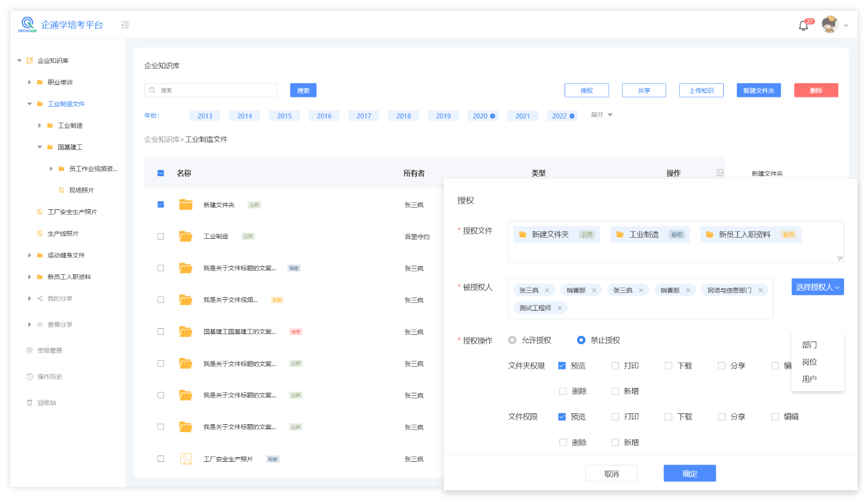The height and width of the screenshot is (504, 868).
Task: Click the 企业知识库 book icon in sidebar
Action: pos(30,60)
